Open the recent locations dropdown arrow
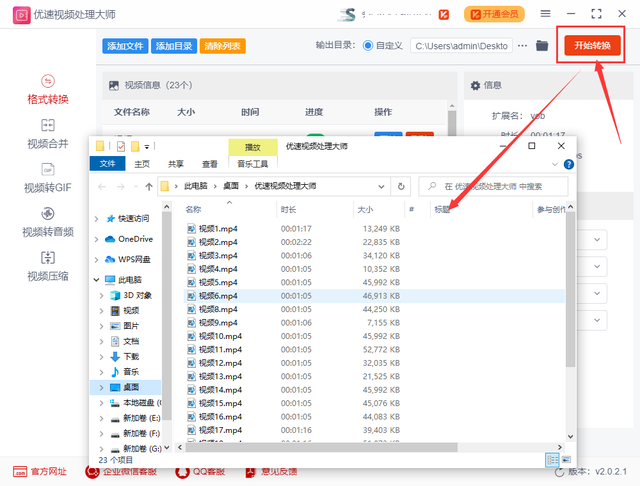The width and height of the screenshot is (640, 486). coord(136,186)
